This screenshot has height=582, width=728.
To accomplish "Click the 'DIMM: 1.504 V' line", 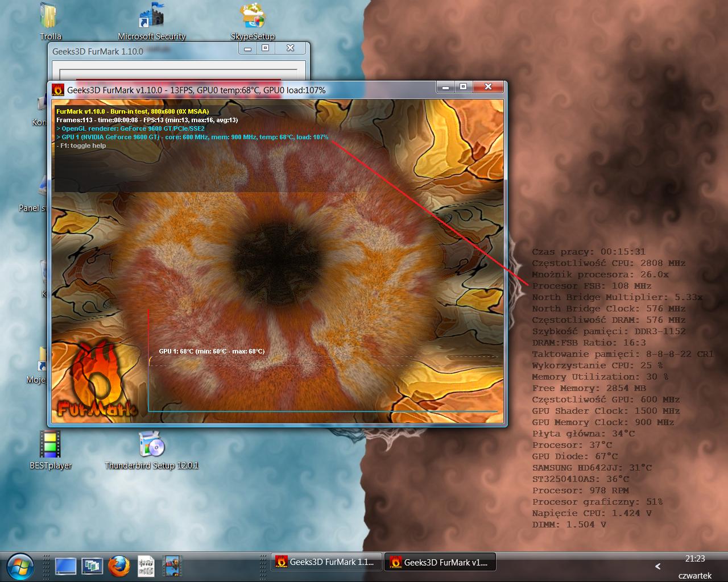I will click(x=569, y=525).
